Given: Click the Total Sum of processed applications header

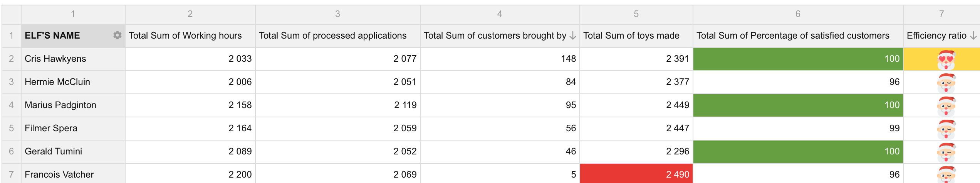Looking at the screenshot, I should click(x=333, y=36).
